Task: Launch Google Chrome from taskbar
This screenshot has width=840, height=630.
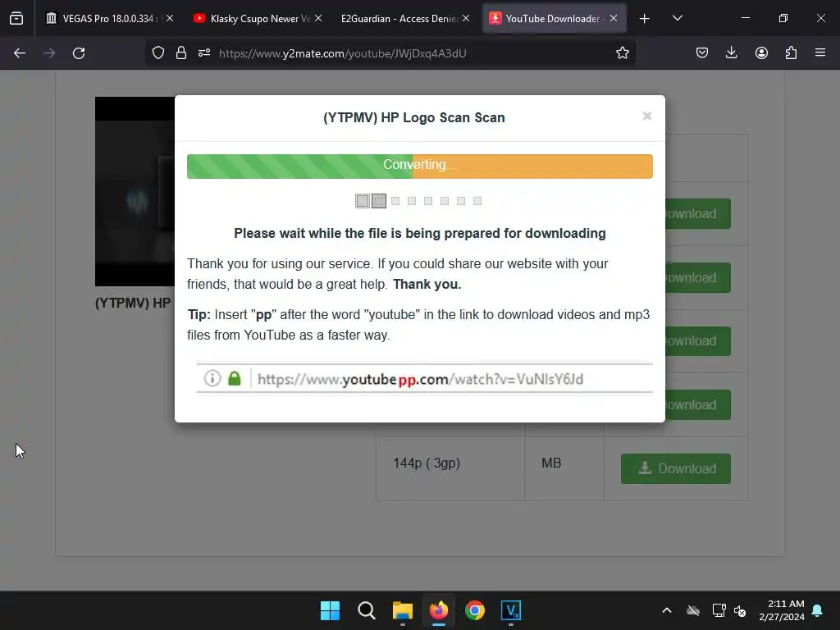Action: click(x=475, y=610)
